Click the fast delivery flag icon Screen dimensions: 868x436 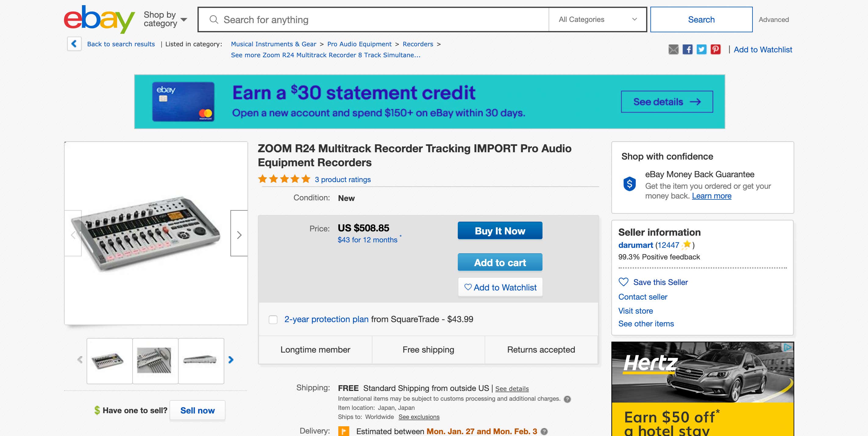click(x=344, y=431)
